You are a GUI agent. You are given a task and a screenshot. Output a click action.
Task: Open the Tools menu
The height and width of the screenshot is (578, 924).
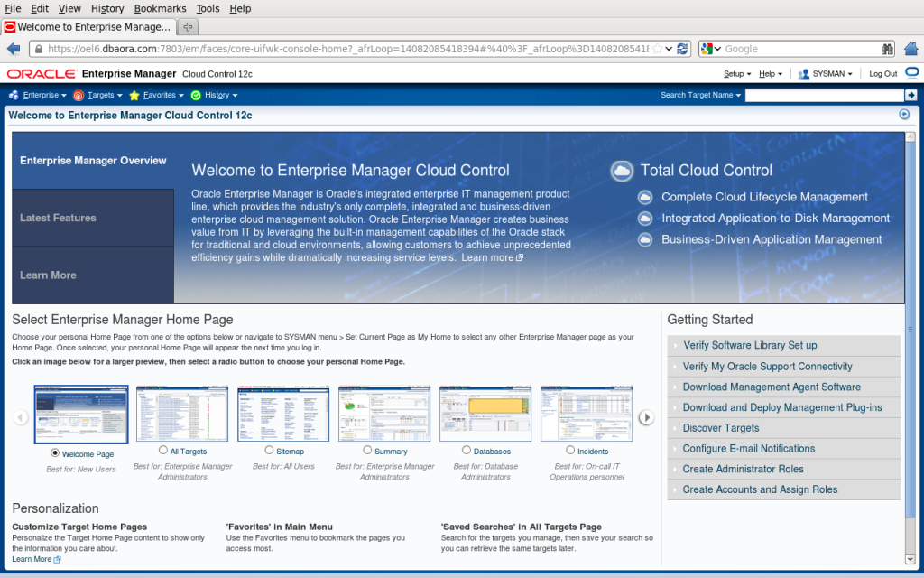click(208, 8)
